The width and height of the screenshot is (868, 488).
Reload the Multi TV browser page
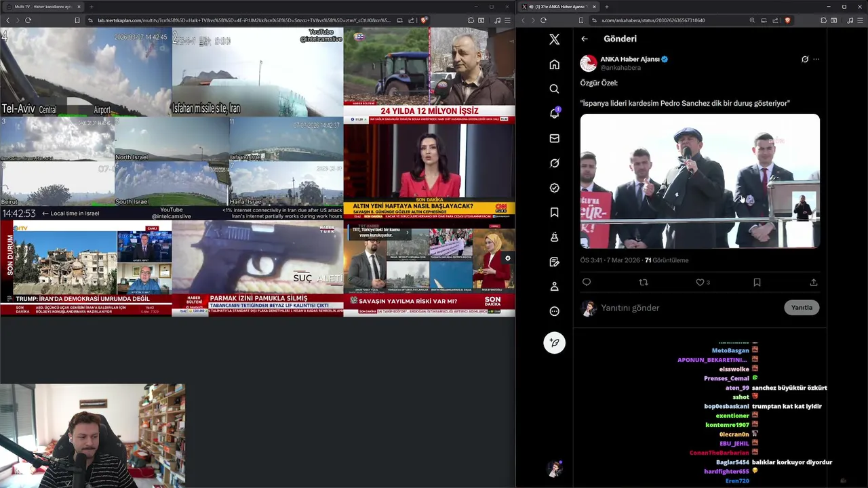tap(28, 20)
